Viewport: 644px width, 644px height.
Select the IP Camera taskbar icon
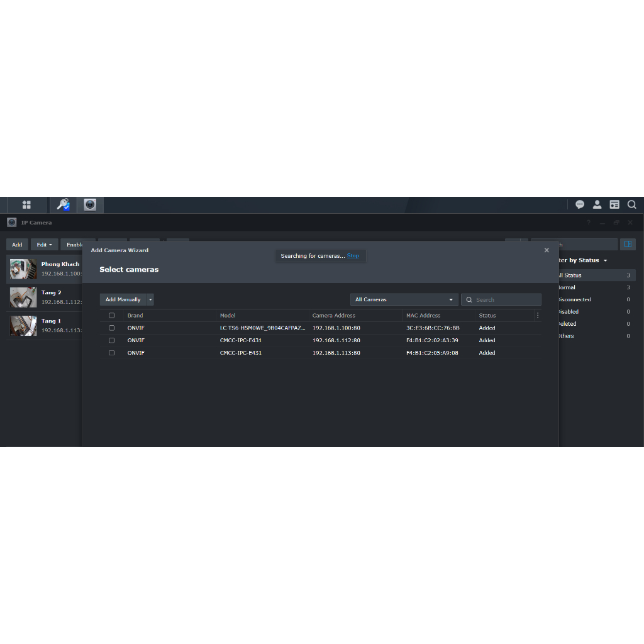[x=90, y=204]
